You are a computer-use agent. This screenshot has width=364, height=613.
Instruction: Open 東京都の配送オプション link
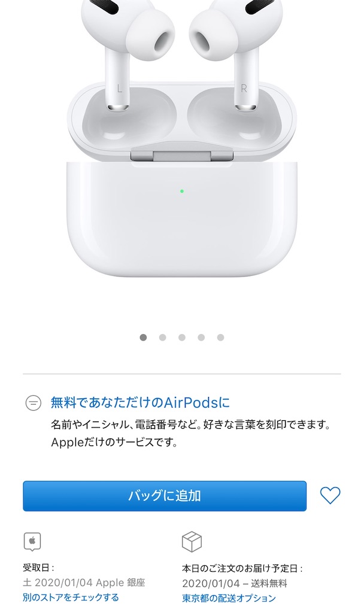[x=229, y=598]
